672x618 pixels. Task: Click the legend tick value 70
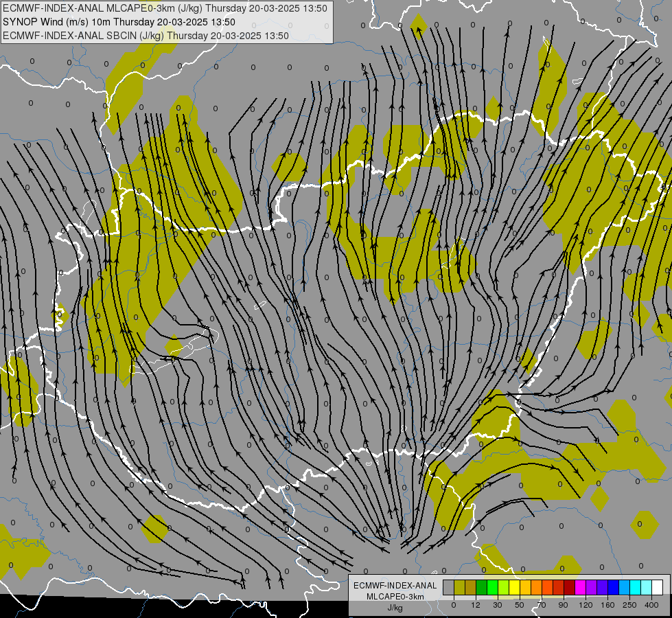coord(542,605)
